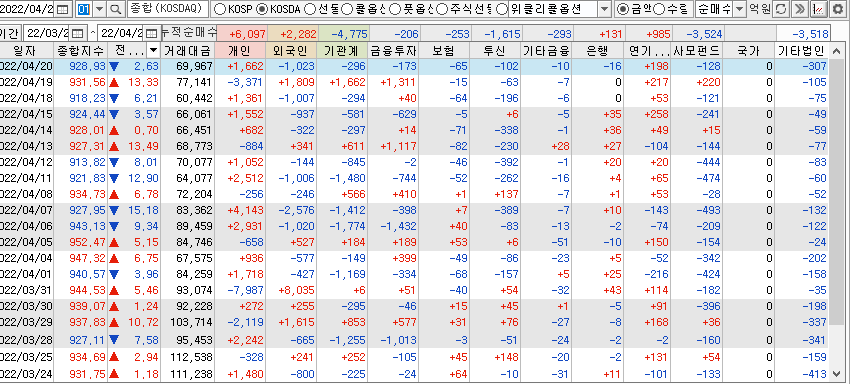Viewport: 850px width, 384px height.
Task: Click the double-chevron next icon
Action: pos(799,9)
